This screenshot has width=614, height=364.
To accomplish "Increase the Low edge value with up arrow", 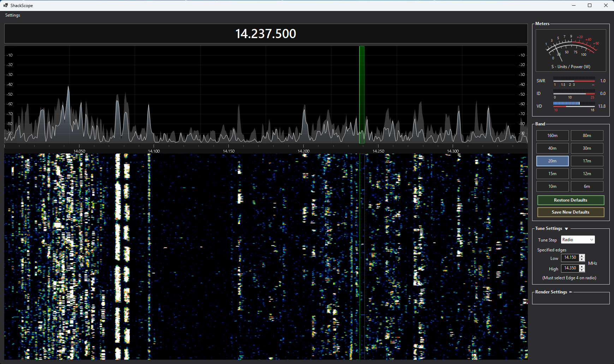I will 582,256.
